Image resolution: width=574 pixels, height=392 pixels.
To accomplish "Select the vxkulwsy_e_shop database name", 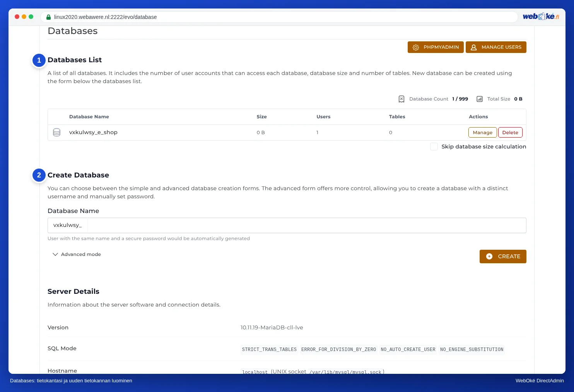I will click(x=93, y=132).
